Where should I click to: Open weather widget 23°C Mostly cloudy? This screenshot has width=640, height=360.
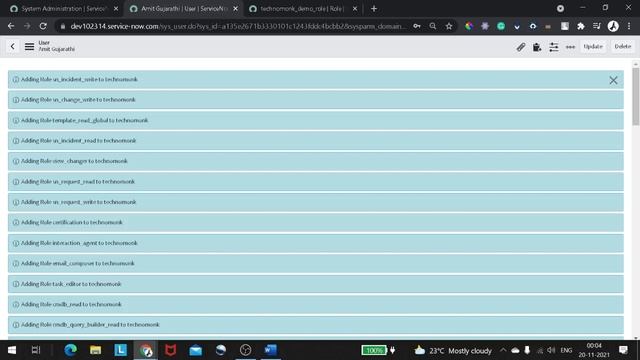(x=453, y=351)
